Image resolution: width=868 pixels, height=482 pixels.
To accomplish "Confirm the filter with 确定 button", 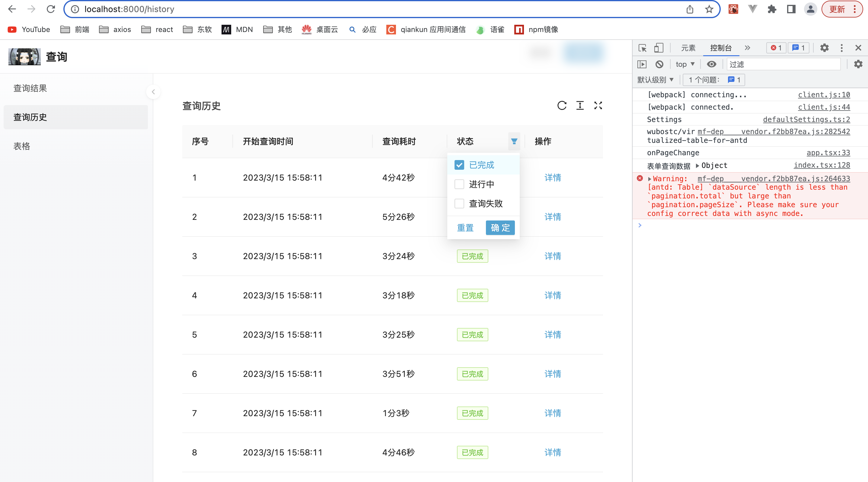I will (500, 227).
